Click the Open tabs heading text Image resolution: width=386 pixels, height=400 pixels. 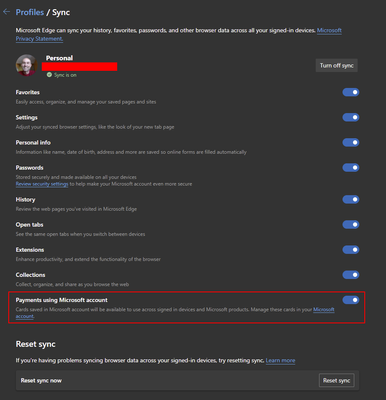(x=29, y=225)
